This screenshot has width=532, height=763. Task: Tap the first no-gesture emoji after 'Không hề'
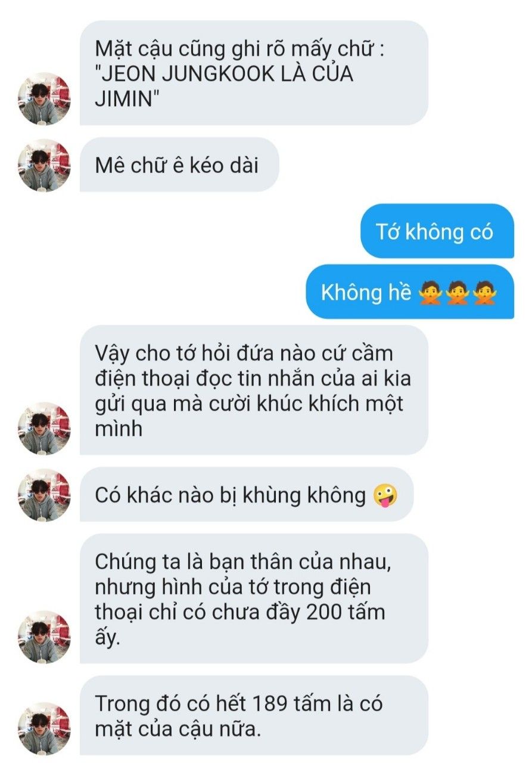tap(430, 293)
